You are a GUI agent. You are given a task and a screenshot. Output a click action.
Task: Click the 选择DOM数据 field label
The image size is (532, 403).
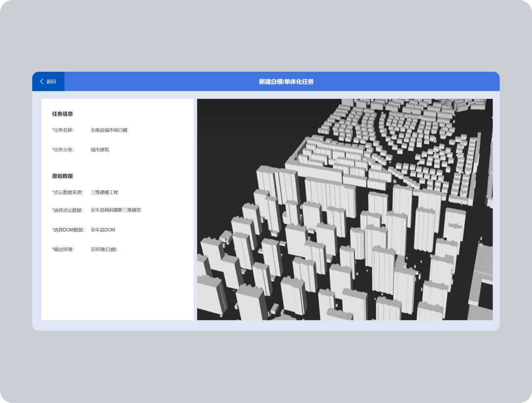tap(68, 230)
